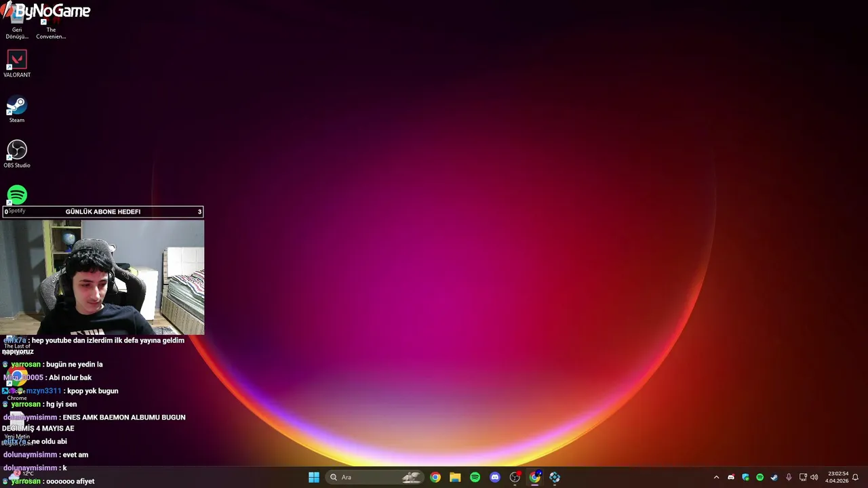Open the network status tray icon
The image size is (868, 488).
[803, 477]
